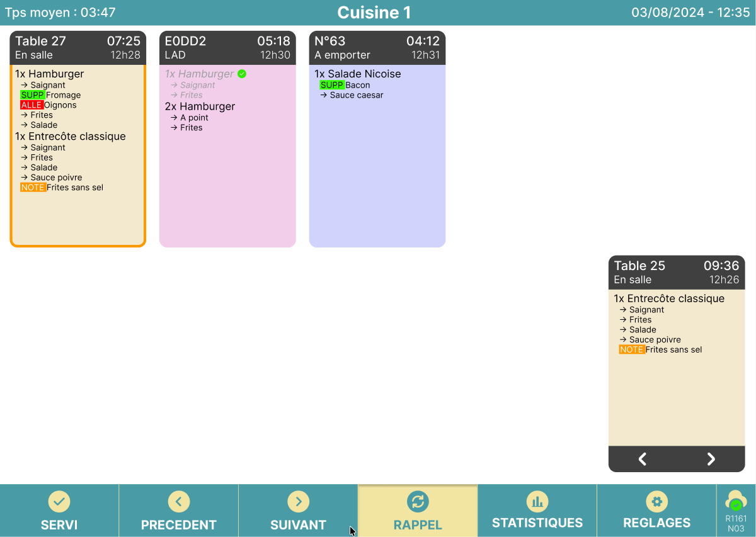The height and width of the screenshot is (537, 756).
Task: Click NOTE Frites sans sel in Table 27
Action: coord(62,188)
